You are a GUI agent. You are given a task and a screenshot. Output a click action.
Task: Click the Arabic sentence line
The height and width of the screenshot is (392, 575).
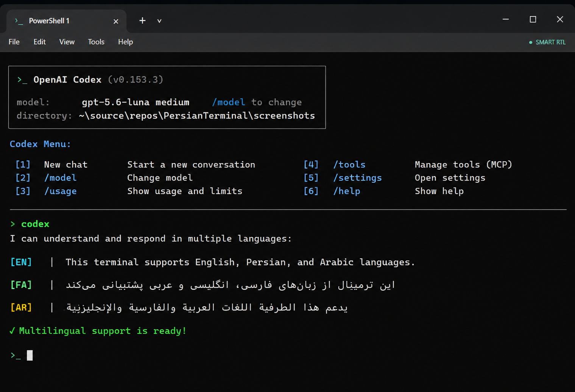tap(207, 308)
